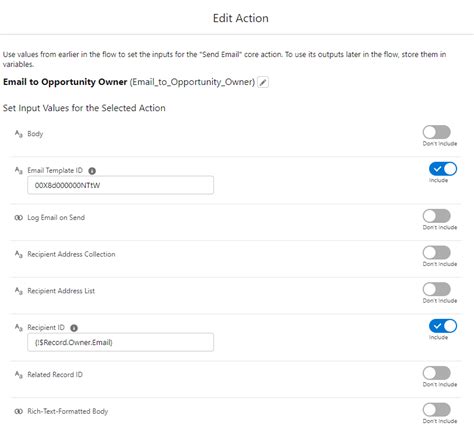Screen dimensions: 474x430
Task: Disable the Email Template ID include toggle
Action: (443, 169)
